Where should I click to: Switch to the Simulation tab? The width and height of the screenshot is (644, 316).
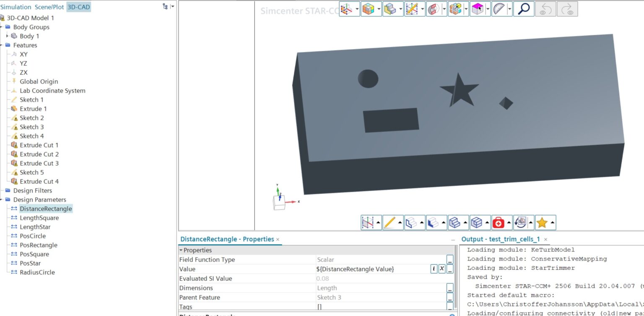coord(16,7)
